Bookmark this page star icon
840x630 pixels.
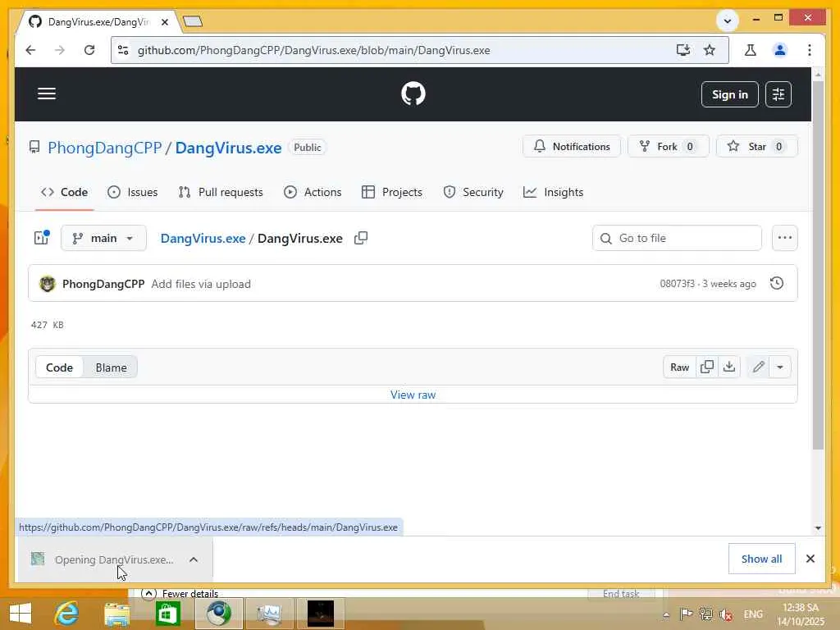pyautogui.click(x=710, y=50)
